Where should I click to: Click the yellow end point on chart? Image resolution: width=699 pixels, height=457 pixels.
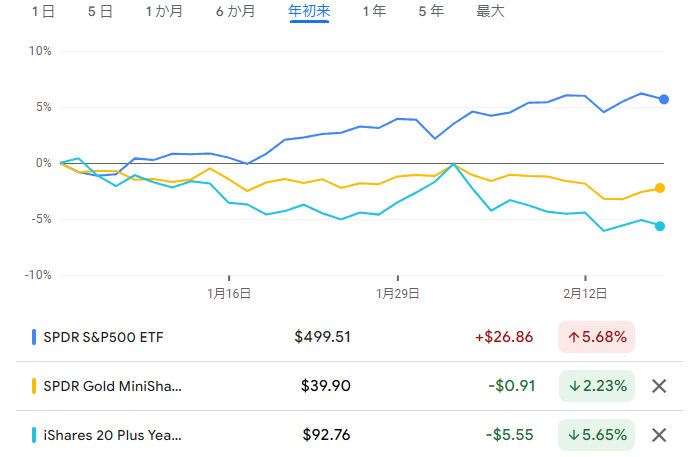point(660,188)
